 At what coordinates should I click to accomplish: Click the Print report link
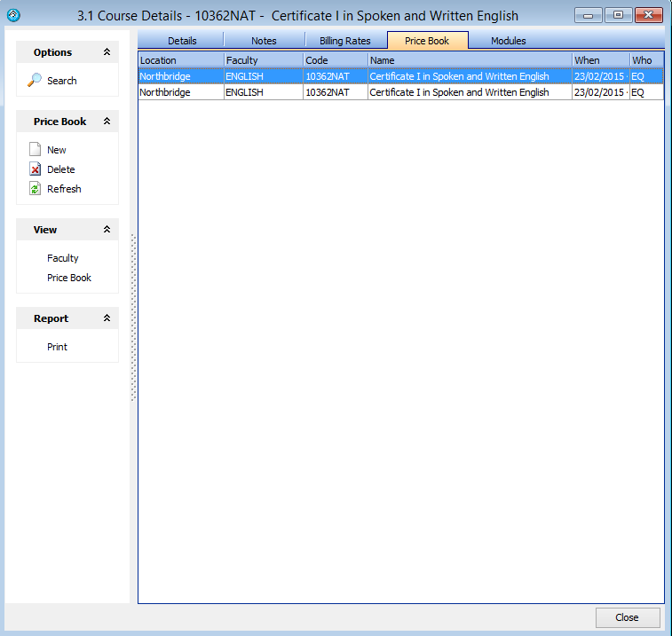58,347
